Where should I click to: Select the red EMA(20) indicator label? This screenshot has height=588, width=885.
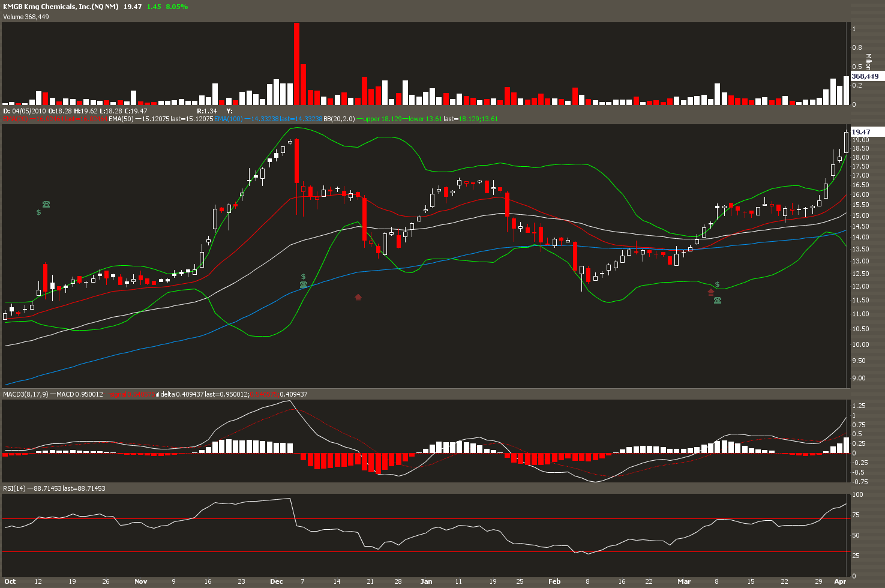click(x=16, y=119)
